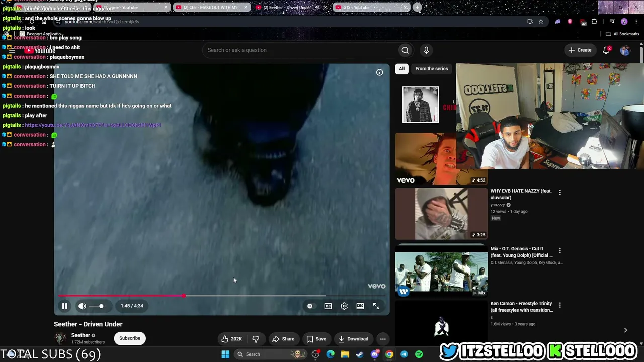Enter fullscreen on the video player
The width and height of the screenshot is (644, 362).
point(376,306)
